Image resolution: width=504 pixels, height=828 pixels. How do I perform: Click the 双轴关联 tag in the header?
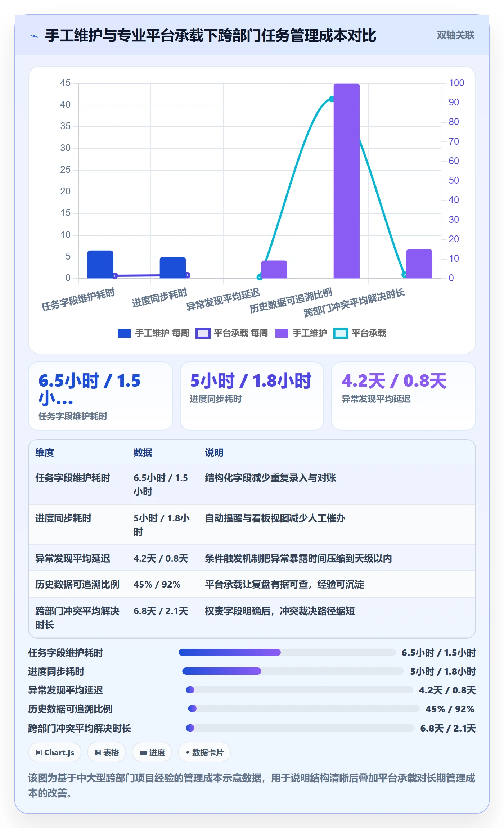click(x=455, y=35)
